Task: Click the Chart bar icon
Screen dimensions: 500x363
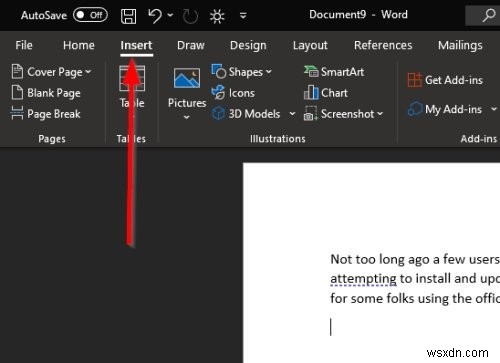Action: point(311,92)
